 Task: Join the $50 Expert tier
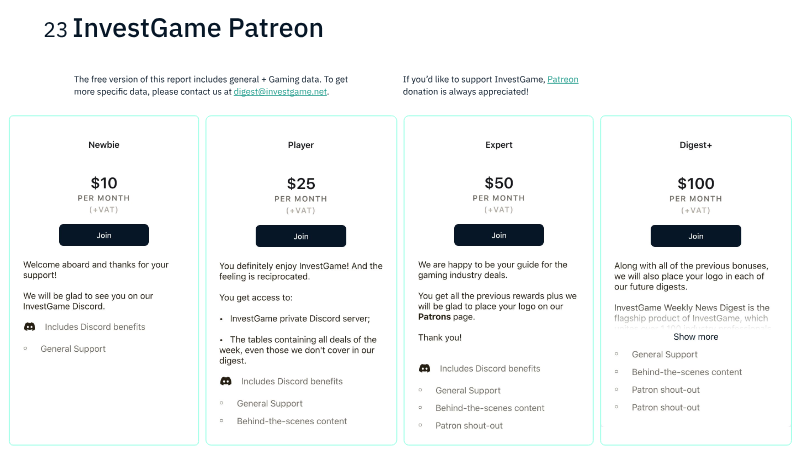tap(498, 235)
